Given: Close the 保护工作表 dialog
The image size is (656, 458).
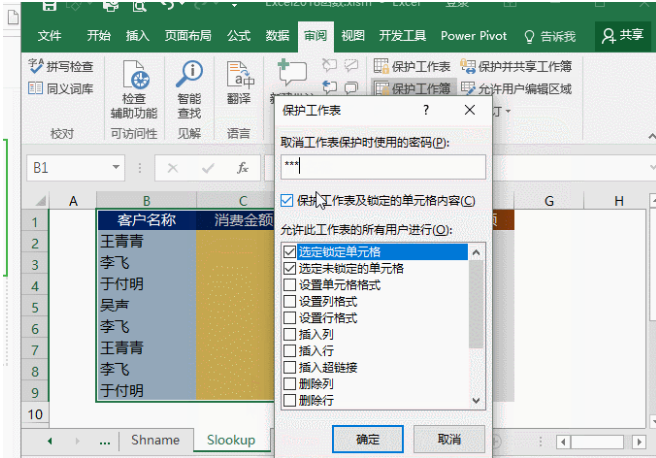Looking at the screenshot, I should click(x=469, y=110).
